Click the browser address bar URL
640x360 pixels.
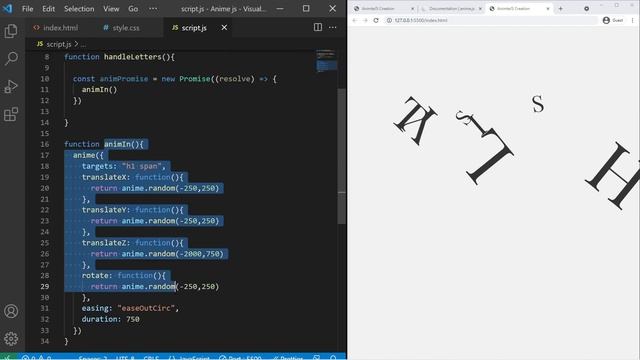pyautogui.click(x=421, y=20)
